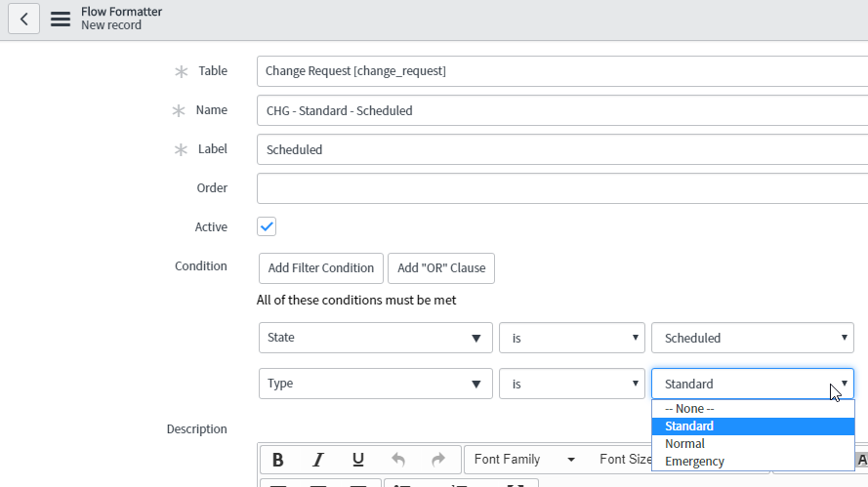Open the Font Family dropdown

523,460
